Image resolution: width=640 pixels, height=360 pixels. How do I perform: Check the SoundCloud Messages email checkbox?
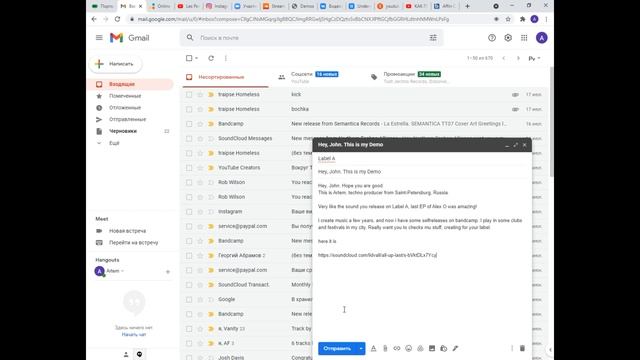coord(189,138)
